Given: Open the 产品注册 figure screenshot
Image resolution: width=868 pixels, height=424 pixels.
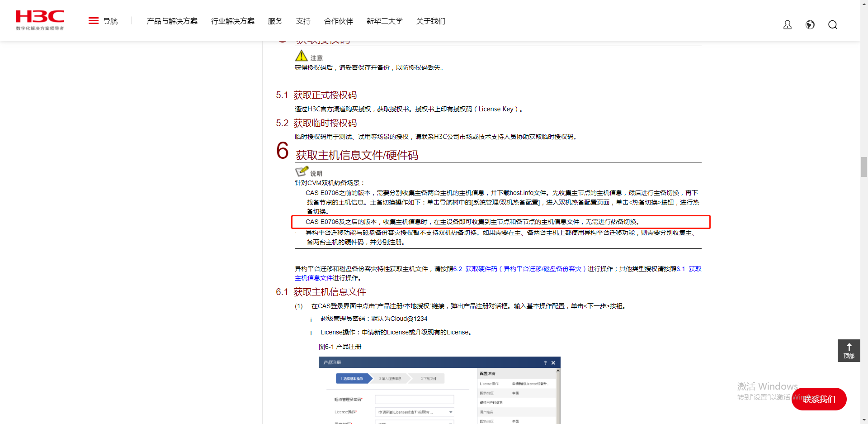Looking at the screenshot, I should coord(439,390).
